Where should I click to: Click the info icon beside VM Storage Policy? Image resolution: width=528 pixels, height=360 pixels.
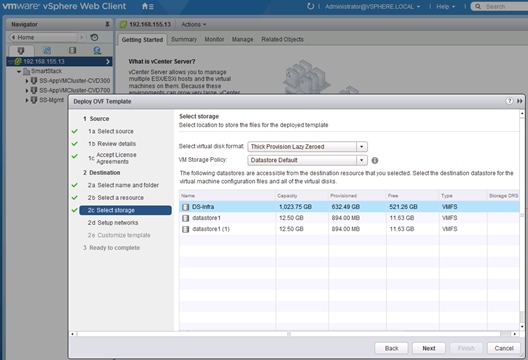(x=374, y=160)
